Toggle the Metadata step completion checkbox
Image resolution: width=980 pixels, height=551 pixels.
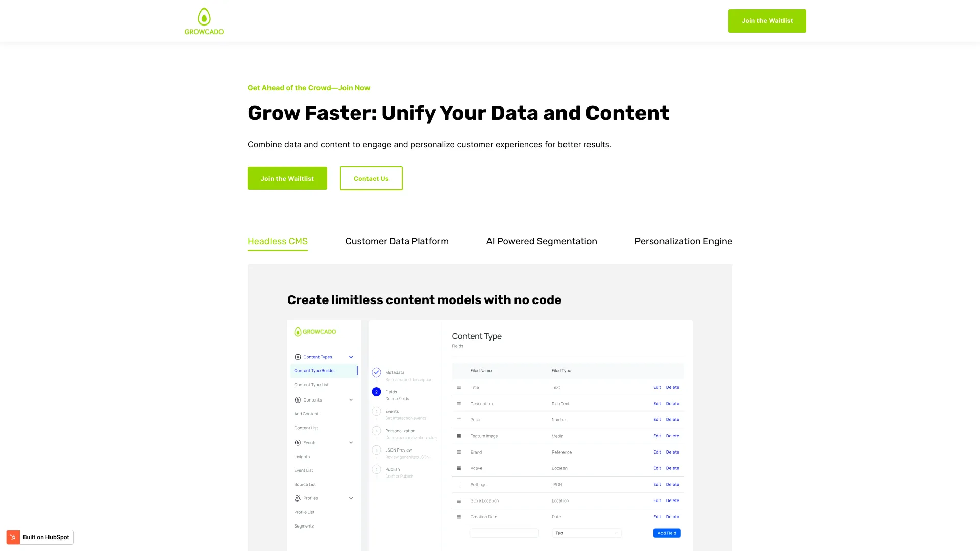tap(376, 372)
